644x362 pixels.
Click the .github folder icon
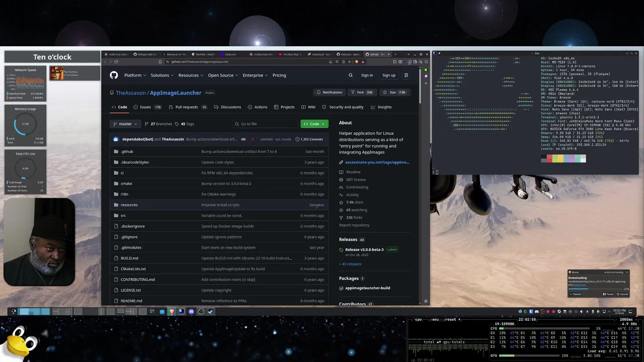(116, 151)
